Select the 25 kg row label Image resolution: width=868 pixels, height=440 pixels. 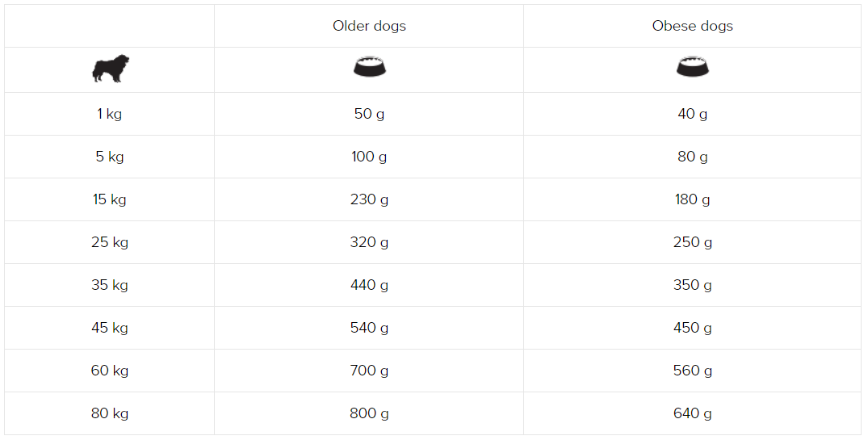(110, 242)
